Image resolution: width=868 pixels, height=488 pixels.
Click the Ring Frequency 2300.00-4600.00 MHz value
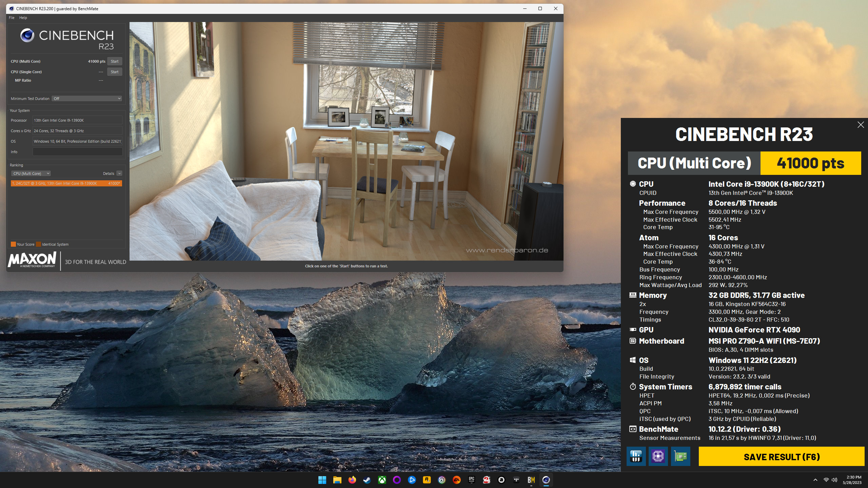[737, 277]
